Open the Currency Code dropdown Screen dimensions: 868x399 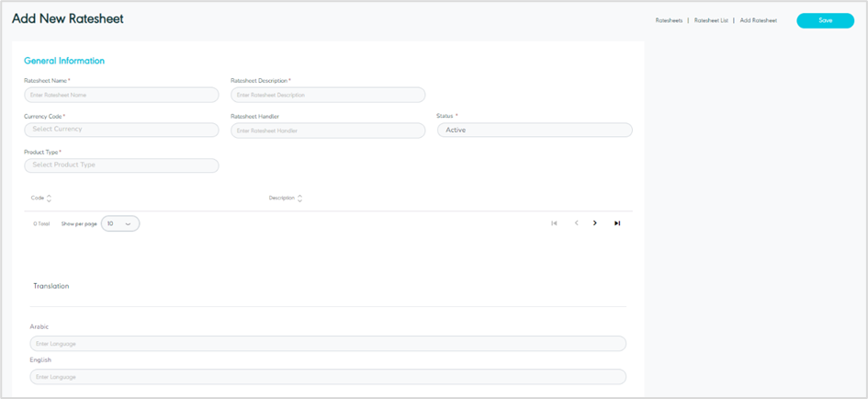[121, 130]
